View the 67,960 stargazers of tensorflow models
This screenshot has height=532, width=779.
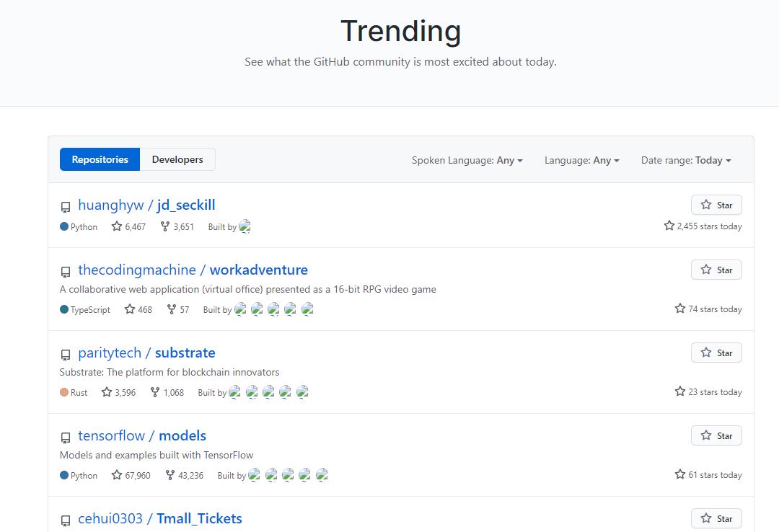click(131, 475)
